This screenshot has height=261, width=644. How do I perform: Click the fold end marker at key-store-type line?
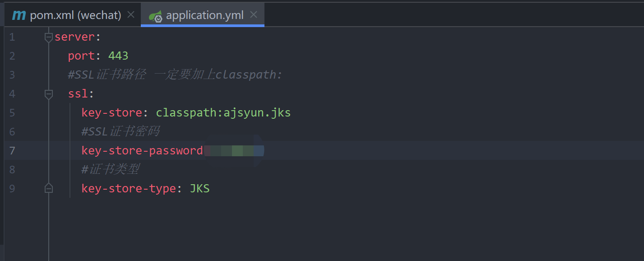49,188
